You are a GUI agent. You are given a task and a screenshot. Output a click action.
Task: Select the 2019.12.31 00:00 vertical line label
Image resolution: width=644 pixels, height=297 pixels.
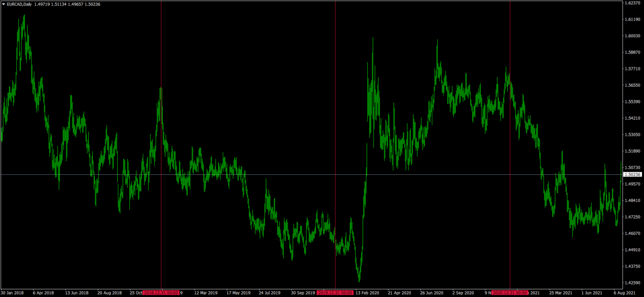pos(335,293)
